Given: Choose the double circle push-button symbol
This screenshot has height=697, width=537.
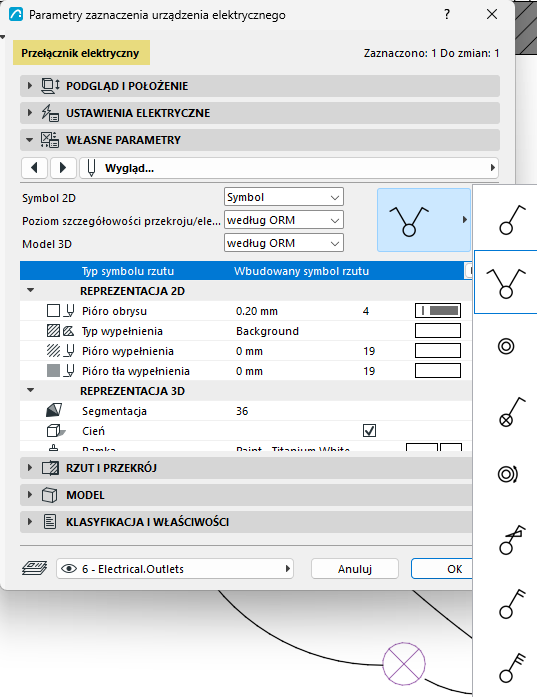Looking at the screenshot, I should (x=506, y=346).
